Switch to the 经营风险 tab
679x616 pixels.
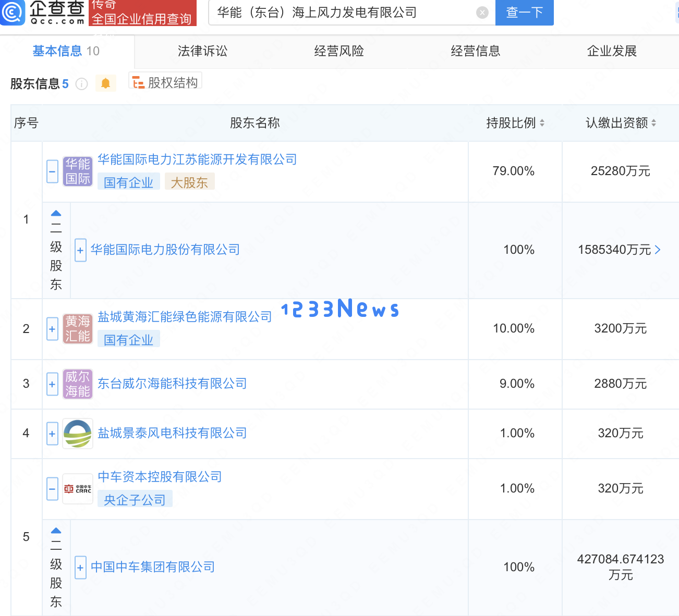pos(338,51)
